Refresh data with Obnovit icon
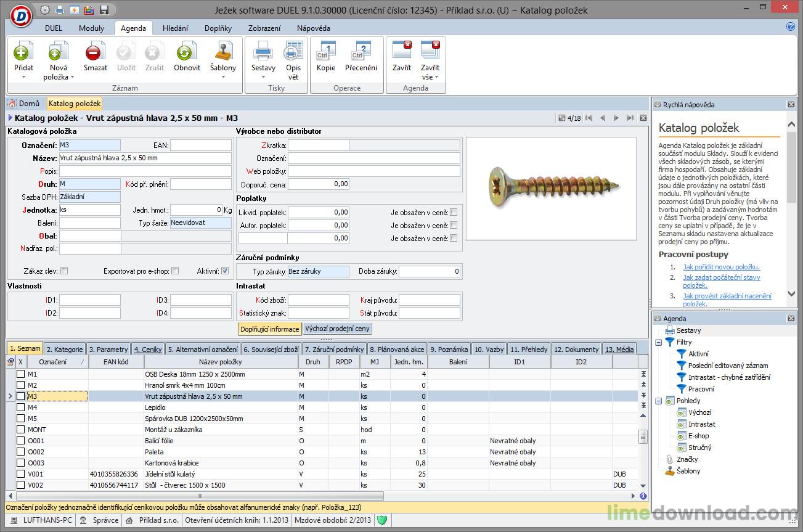Screen dimensions: 803x532 187,52
